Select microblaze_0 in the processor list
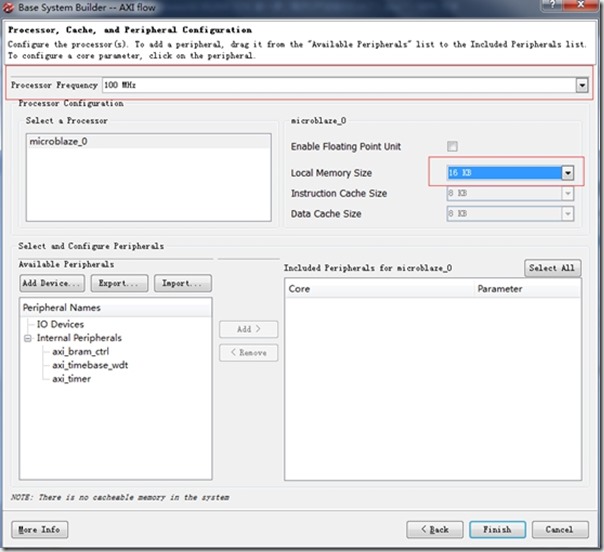604x552 pixels. pyautogui.click(x=149, y=141)
